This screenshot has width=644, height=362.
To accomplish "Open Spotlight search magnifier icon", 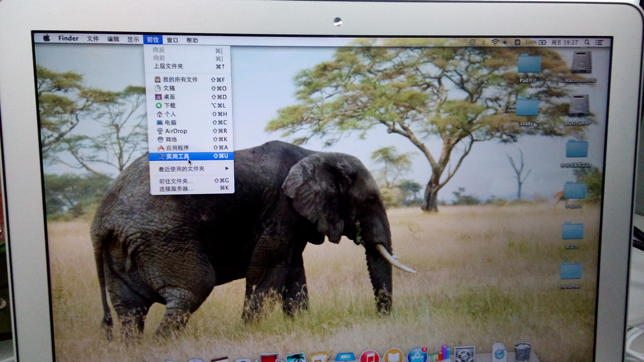I will (x=587, y=43).
